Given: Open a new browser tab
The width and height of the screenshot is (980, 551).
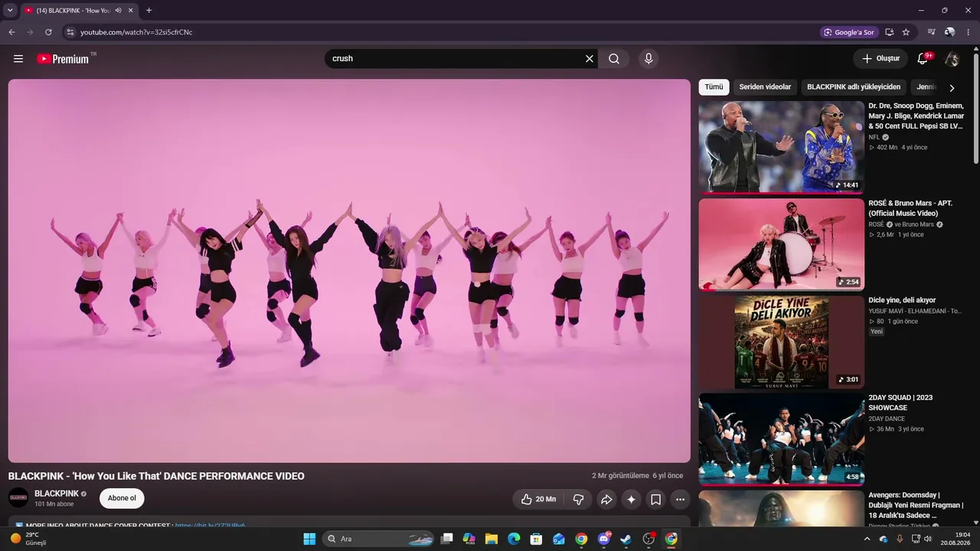Looking at the screenshot, I should pos(149,11).
